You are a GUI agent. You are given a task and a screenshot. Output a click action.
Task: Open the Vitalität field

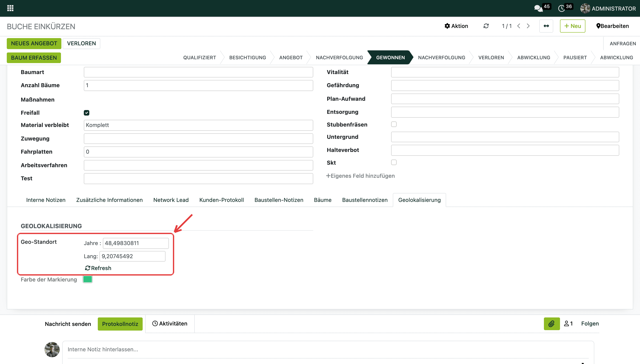tap(505, 72)
